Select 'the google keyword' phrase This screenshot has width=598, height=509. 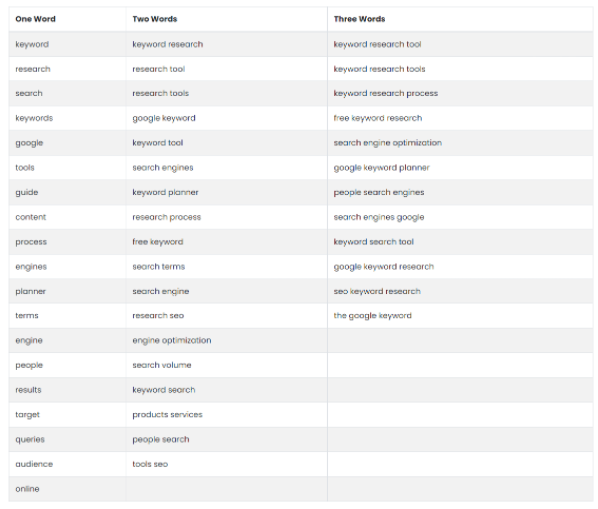click(x=373, y=316)
